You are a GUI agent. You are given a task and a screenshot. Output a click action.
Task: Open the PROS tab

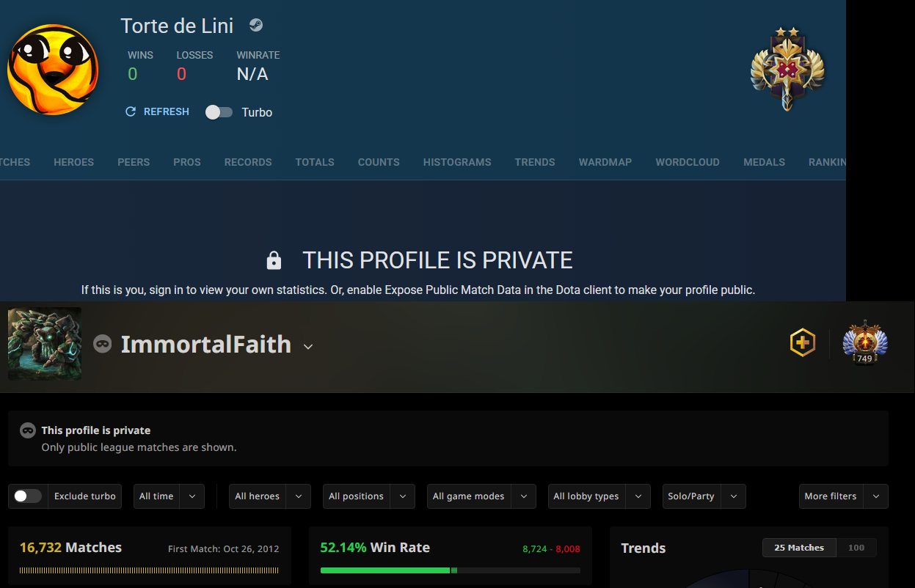point(187,162)
